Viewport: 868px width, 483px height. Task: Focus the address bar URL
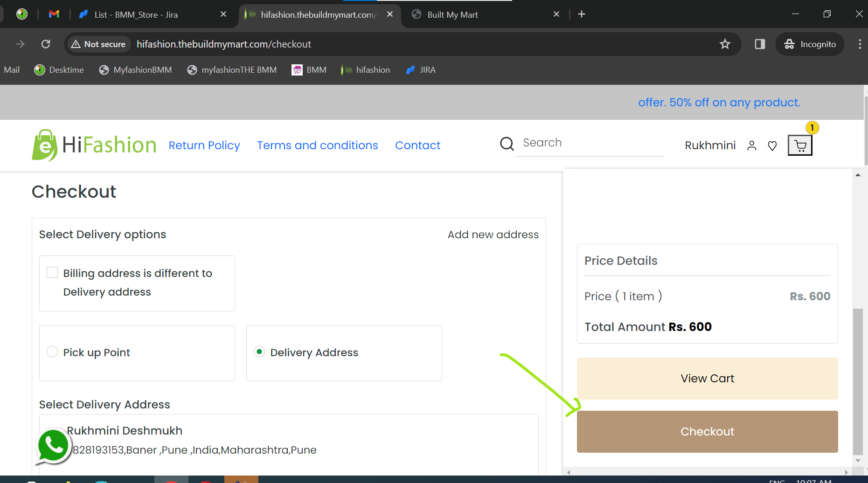click(x=224, y=44)
